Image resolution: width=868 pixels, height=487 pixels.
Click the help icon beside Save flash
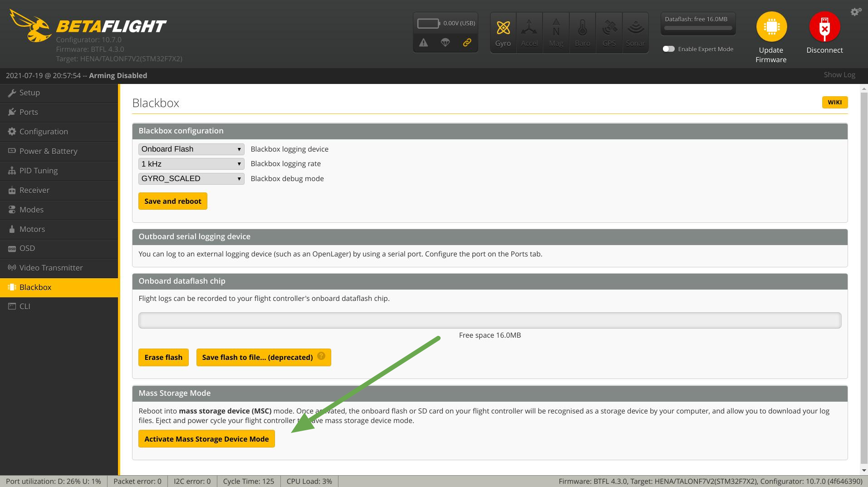pos(321,356)
